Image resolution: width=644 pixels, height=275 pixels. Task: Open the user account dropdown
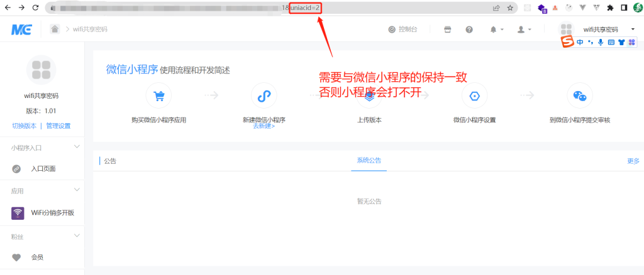coord(524,30)
